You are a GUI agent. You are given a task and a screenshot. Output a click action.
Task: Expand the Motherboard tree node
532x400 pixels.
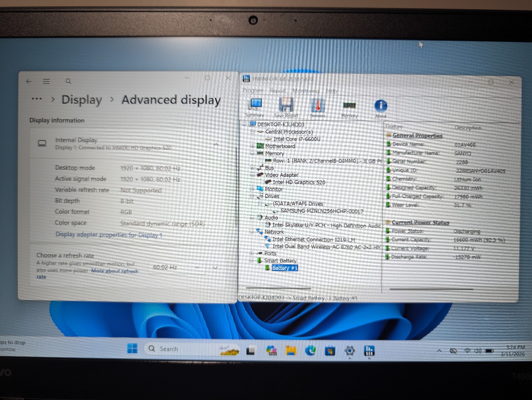[252, 146]
